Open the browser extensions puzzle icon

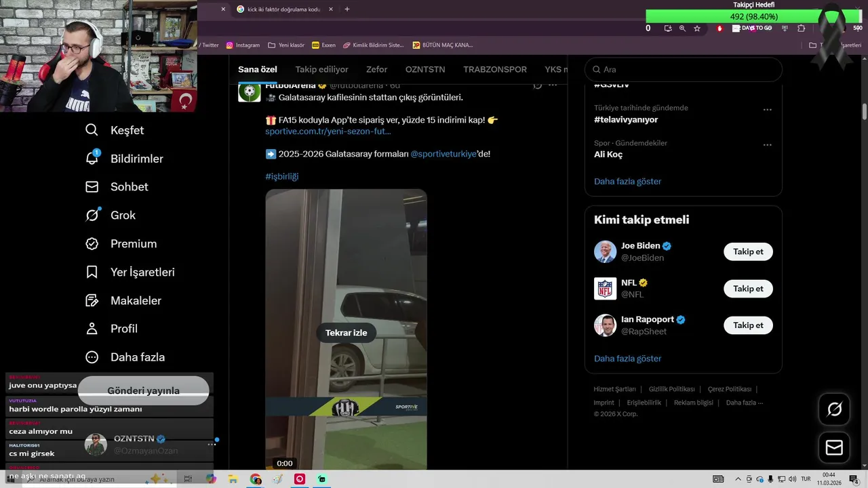pos(802,28)
